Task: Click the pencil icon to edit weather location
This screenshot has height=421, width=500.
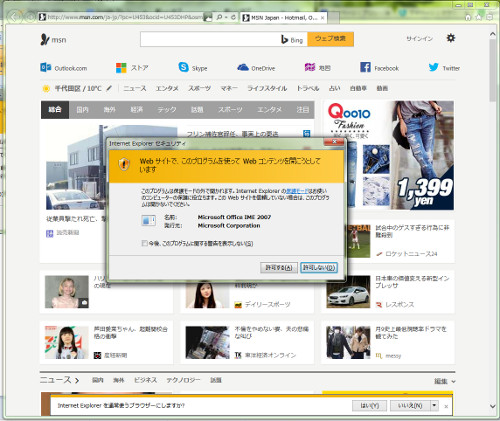Action: (x=109, y=88)
